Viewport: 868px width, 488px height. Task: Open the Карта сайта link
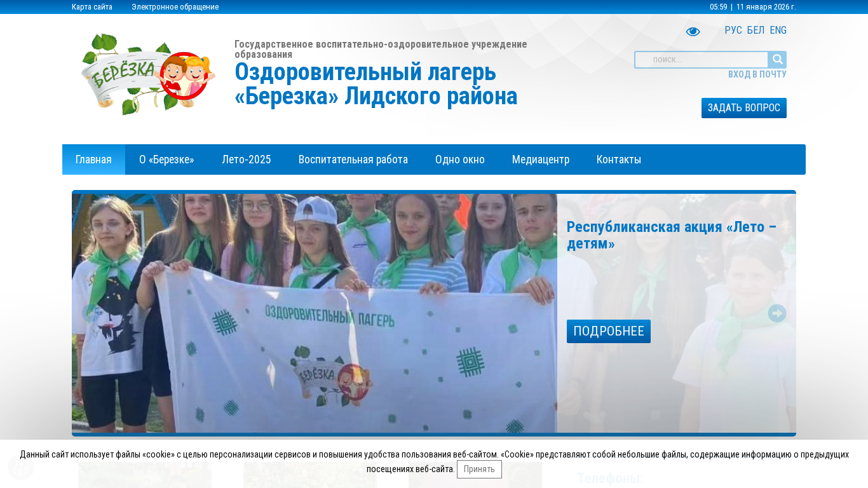coord(92,7)
